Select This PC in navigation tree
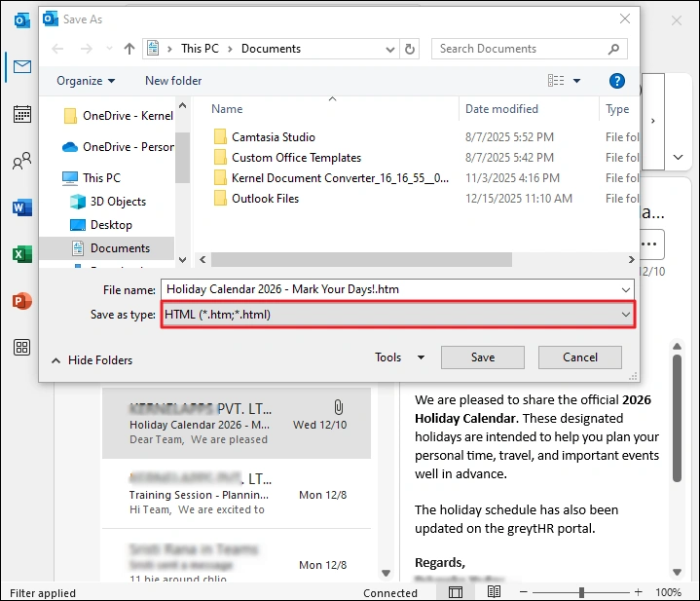Image resolution: width=700 pixels, height=601 pixels. pyautogui.click(x=92, y=177)
